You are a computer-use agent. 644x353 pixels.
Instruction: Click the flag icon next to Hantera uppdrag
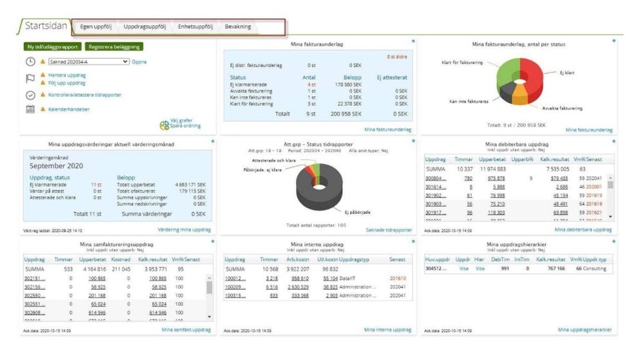pyautogui.click(x=30, y=79)
